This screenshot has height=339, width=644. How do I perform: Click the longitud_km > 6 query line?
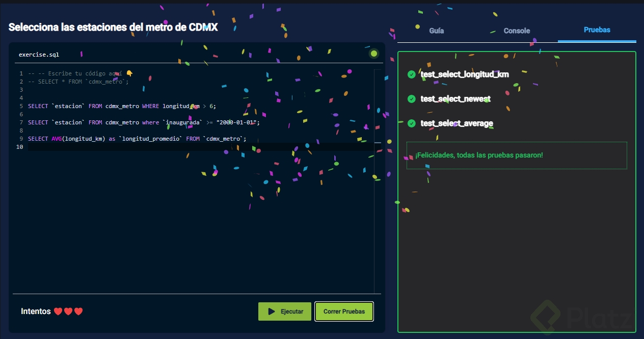pos(122,106)
